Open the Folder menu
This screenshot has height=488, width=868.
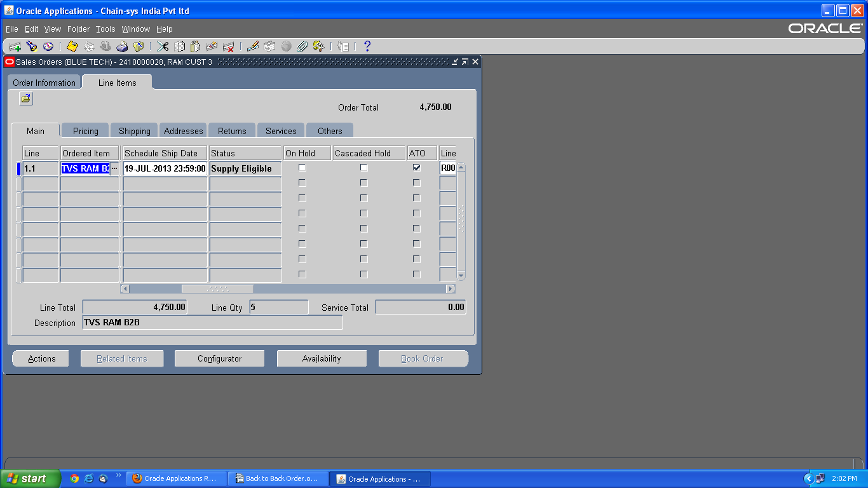pos(79,29)
